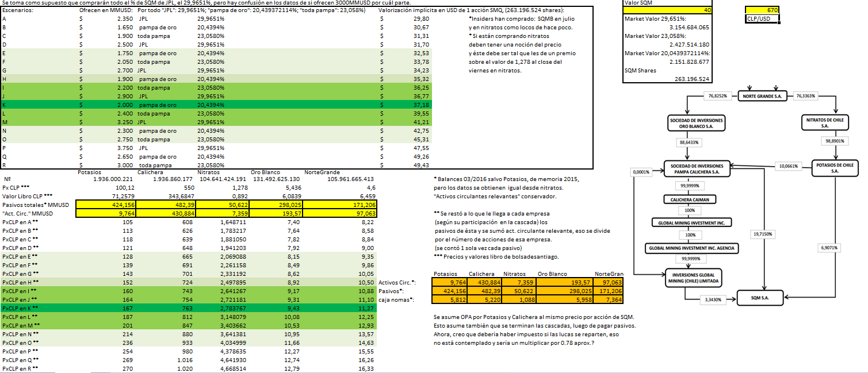Image resolution: width=868 pixels, height=373 pixels.
Task: Select the 'Valor Libro CLP ***' row label
Action: tap(27, 196)
